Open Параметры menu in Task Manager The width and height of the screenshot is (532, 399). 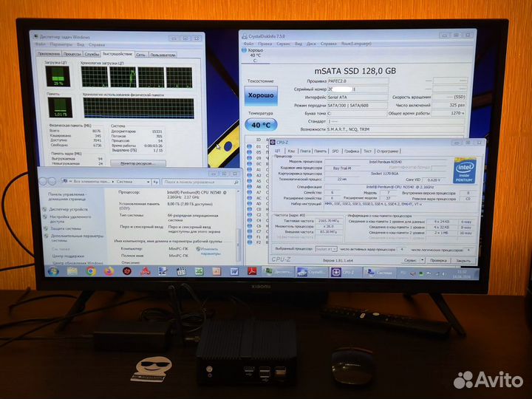[x=61, y=44]
